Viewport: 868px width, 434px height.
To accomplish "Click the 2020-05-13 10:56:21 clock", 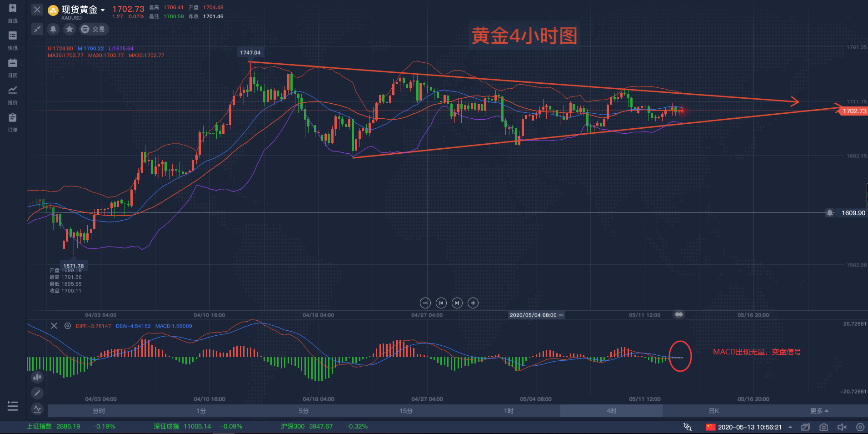I will tap(750, 427).
